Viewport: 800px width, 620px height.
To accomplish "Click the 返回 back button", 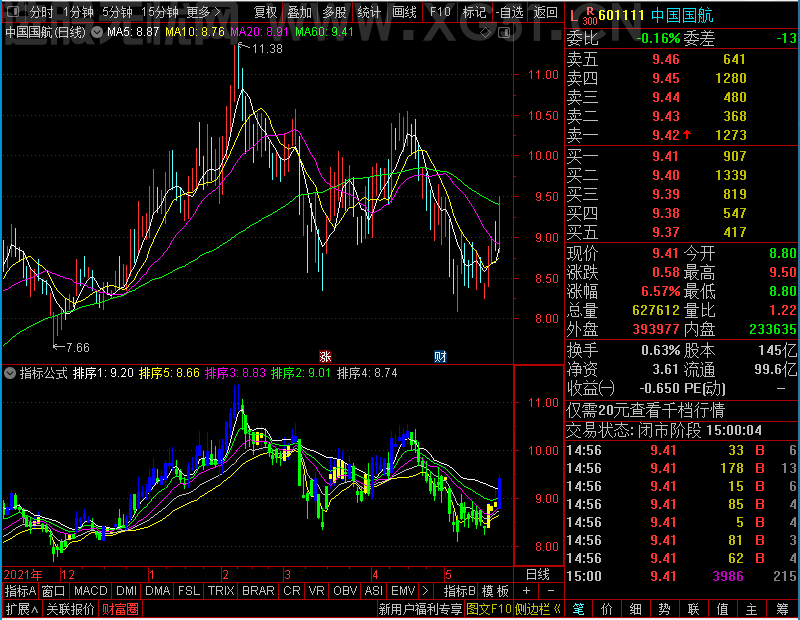I will pos(545,12).
